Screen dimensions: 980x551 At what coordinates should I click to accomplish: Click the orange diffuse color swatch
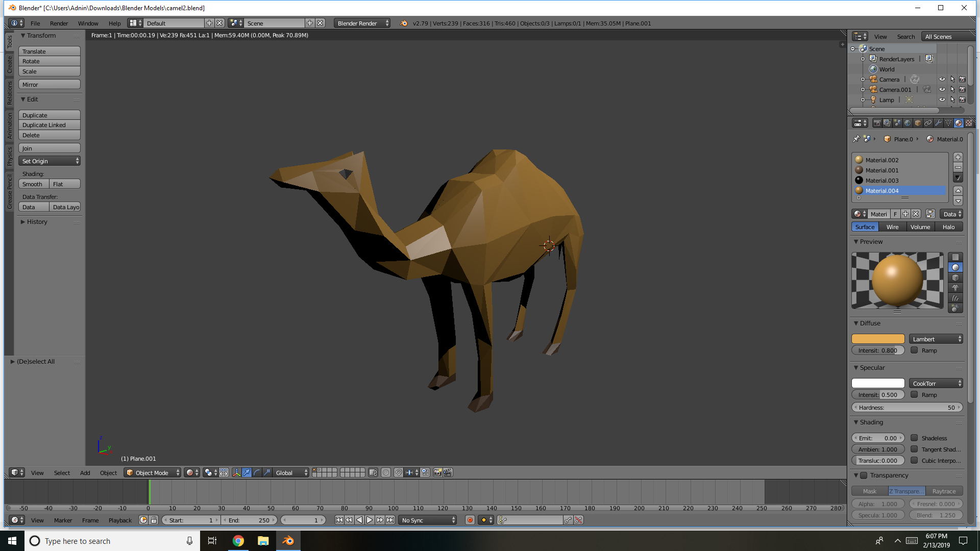(x=877, y=339)
